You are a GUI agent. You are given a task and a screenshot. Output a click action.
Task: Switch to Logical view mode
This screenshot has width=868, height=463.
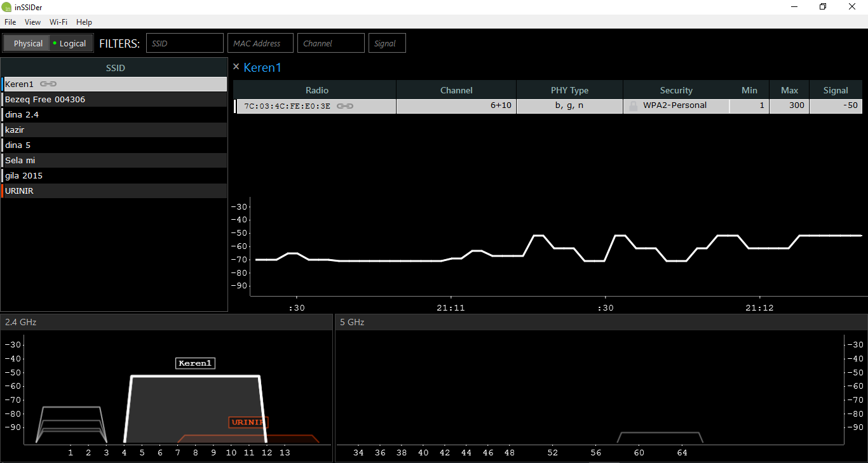click(x=71, y=43)
